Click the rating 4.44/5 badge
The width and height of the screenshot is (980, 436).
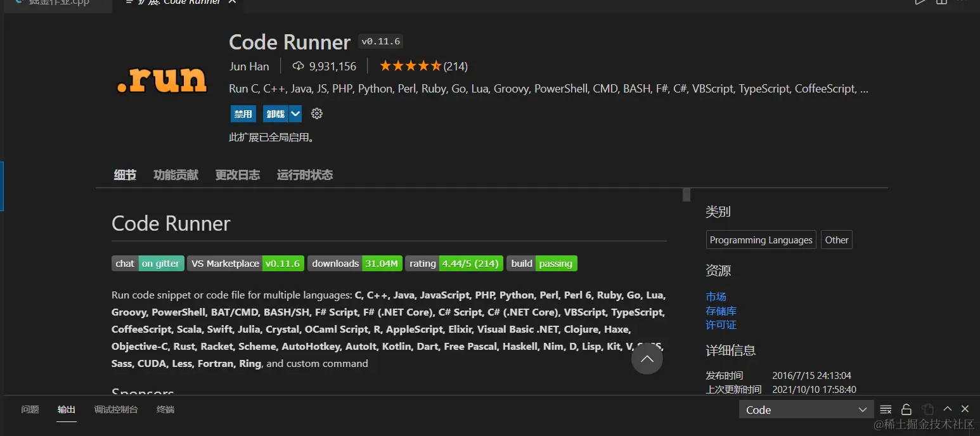[x=455, y=264]
